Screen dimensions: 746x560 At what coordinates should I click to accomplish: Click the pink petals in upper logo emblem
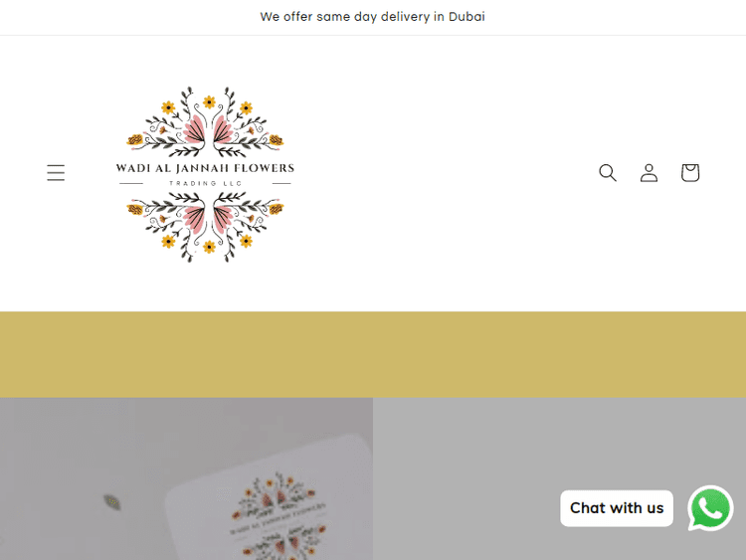(x=205, y=130)
